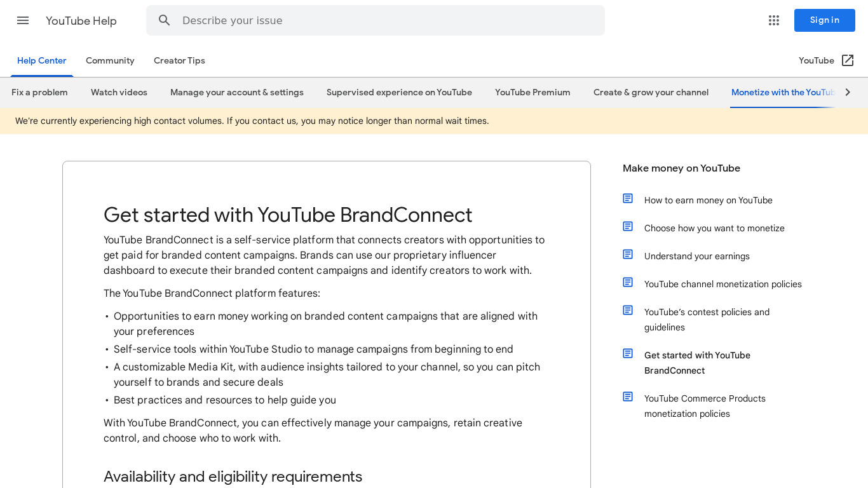Viewport: 868px width, 488px height.
Task: Open the YouTube Premium category
Action: click(532, 93)
